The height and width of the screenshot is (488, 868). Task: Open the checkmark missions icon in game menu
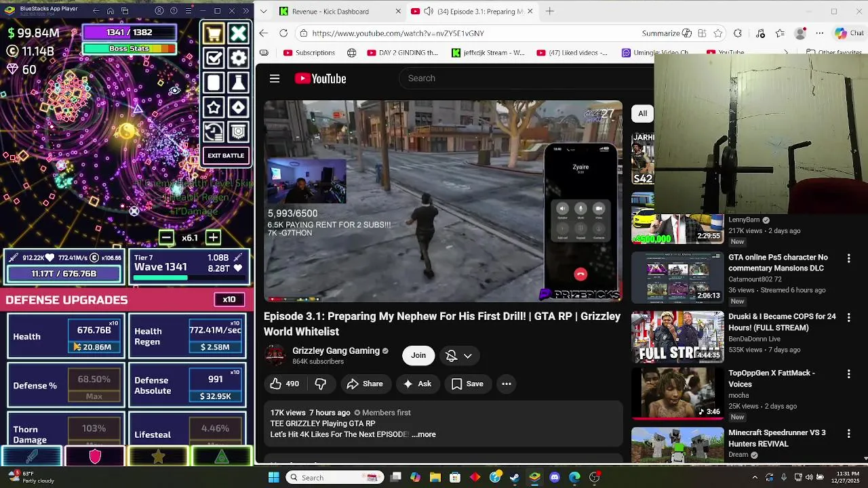coord(214,58)
